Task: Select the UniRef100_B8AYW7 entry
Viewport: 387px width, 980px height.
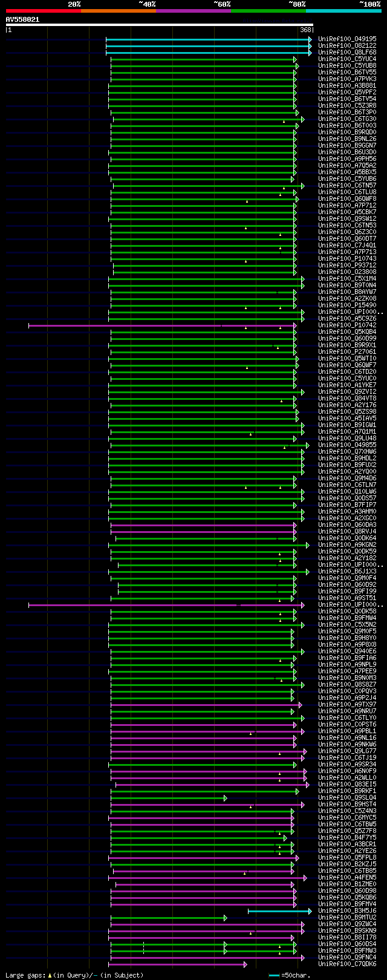Action: [347, 292]
